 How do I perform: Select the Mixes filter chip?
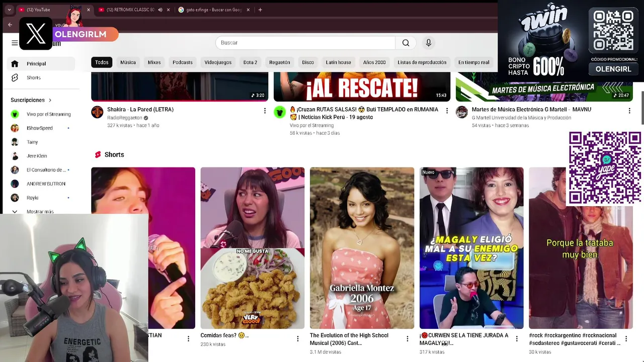coord(154,62)
